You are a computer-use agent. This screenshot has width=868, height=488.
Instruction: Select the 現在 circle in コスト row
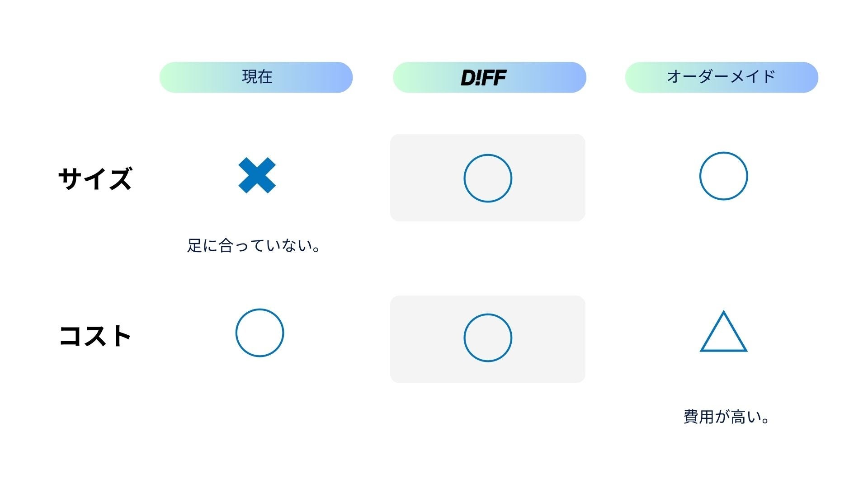point(259,333)
